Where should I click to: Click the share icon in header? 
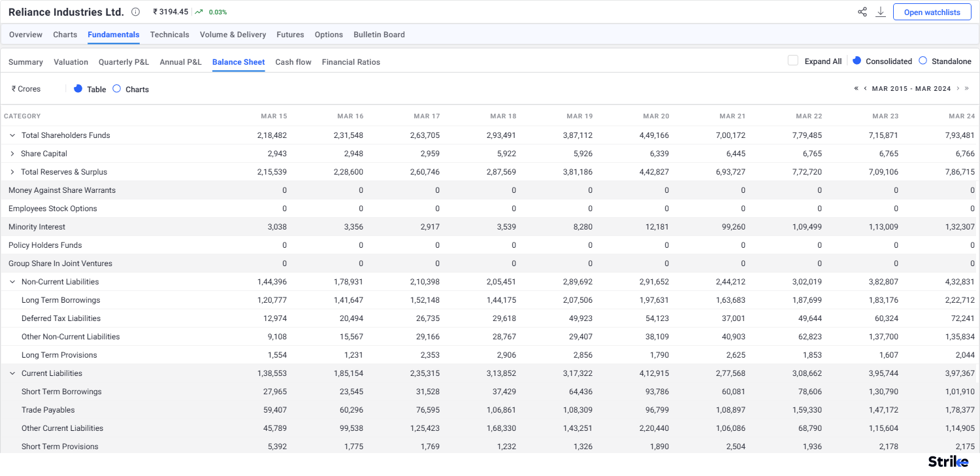pyautogui.click(x=862, y=12)
